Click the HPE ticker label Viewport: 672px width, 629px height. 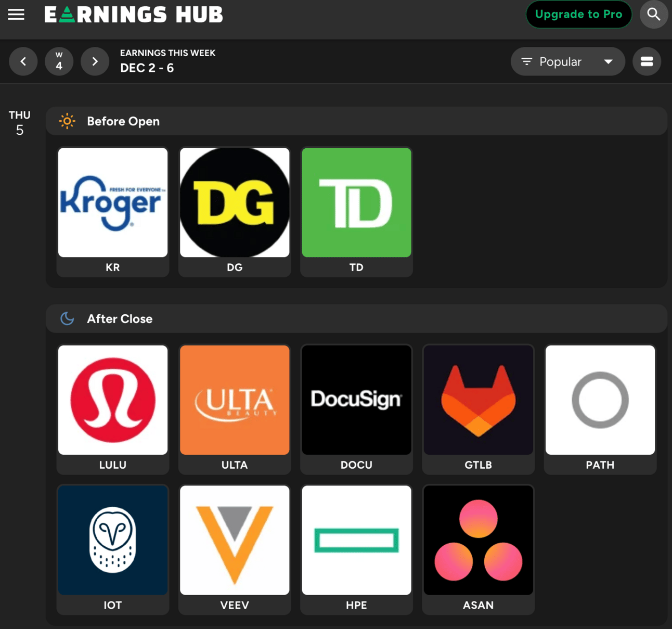pos(356,605)
